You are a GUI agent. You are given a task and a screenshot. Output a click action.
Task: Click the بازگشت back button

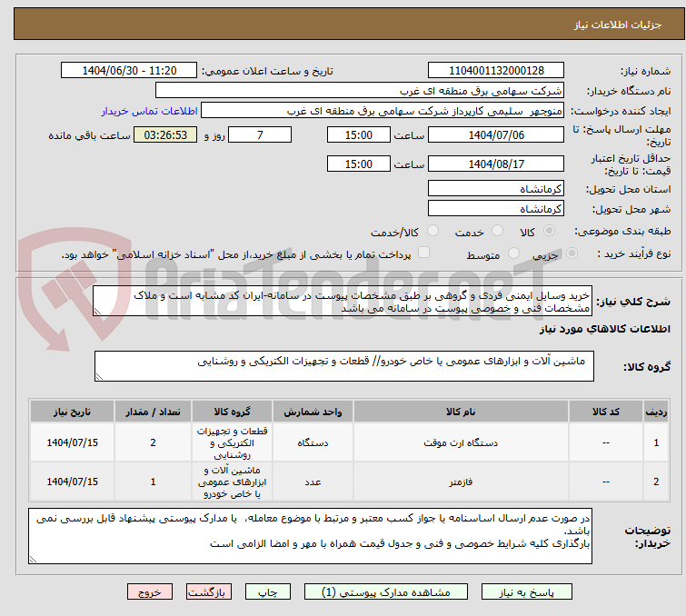(x=208, y=592)
